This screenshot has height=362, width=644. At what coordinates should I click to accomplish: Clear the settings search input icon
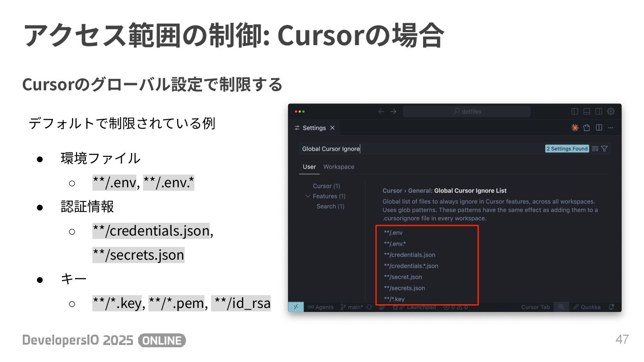click(595, 149)
